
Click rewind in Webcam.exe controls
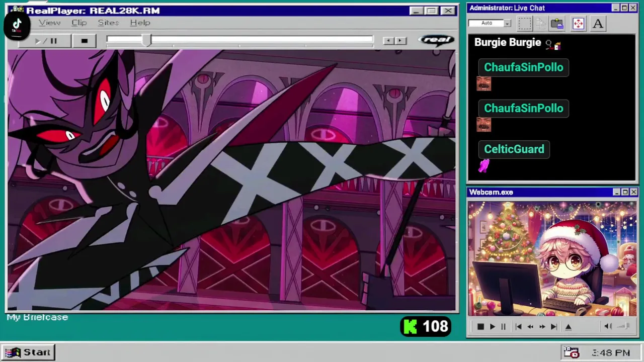pyautogui.click(x=530, y=327)
